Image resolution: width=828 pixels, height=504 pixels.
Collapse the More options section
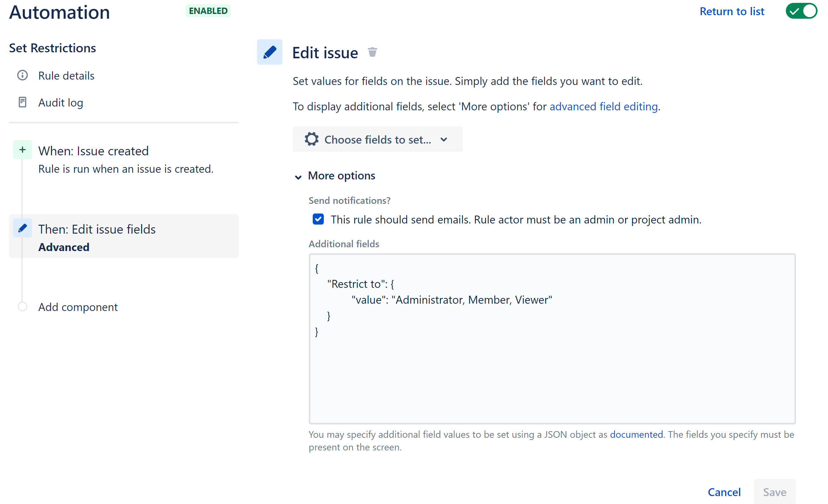click(335, 176)
